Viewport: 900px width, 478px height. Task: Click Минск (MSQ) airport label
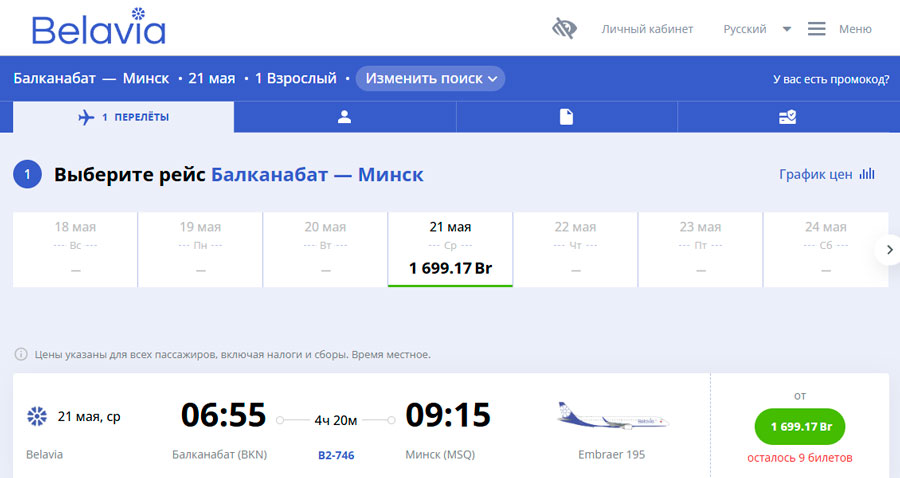[x=440, y=454]
